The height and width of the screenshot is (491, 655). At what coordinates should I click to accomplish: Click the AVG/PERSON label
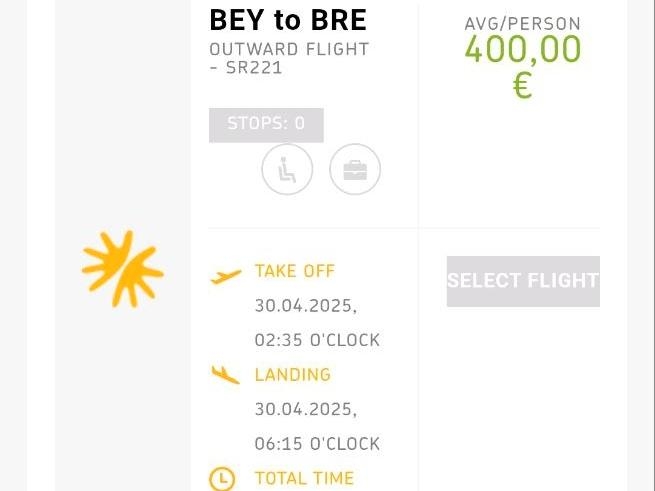point(523,24)
